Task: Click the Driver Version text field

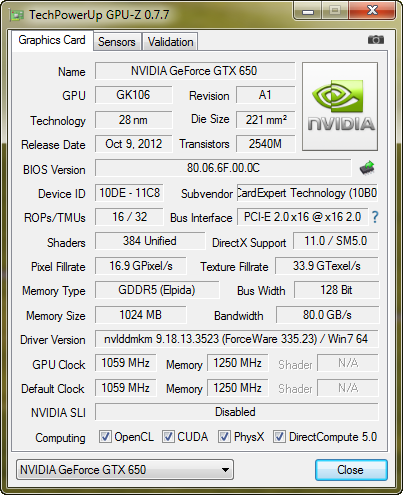Action: (x=237, y=339)
